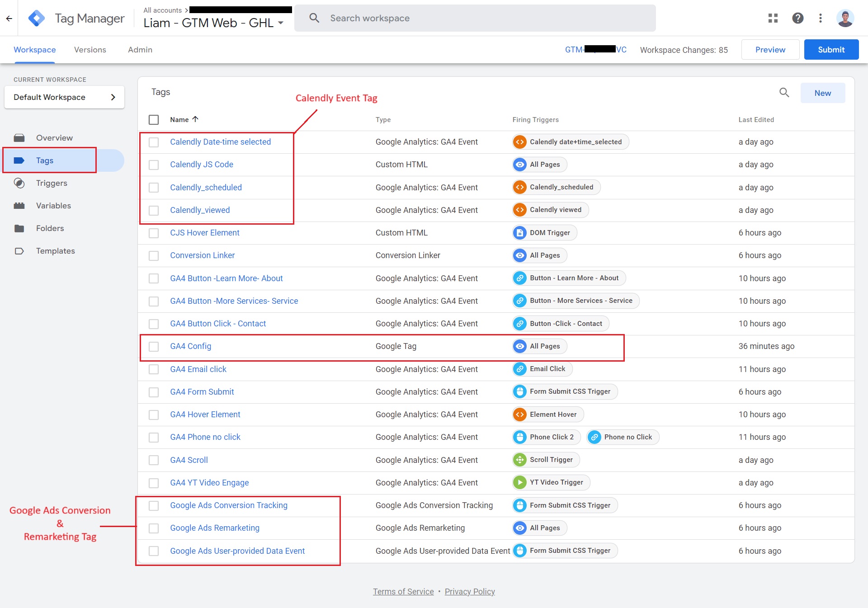Open the help question mark icon
The height and width of the screenshot is (608, 868).
[798, 18]
